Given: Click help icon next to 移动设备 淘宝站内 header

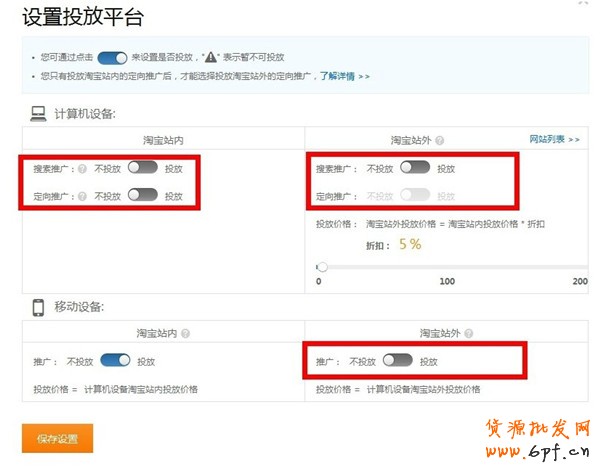Looking at the screenshot, I should tap(186, 334).
